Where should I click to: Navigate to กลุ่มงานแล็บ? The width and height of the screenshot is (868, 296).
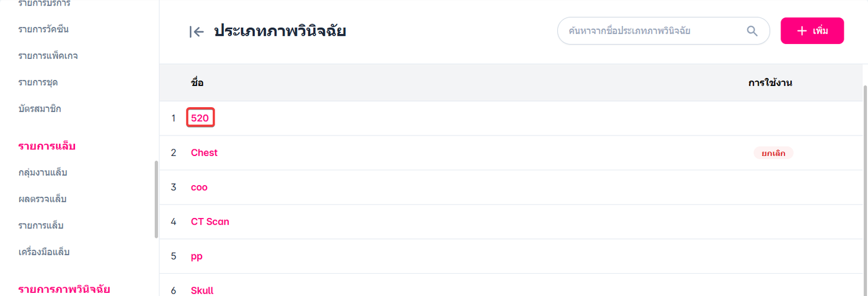point(43,172)
